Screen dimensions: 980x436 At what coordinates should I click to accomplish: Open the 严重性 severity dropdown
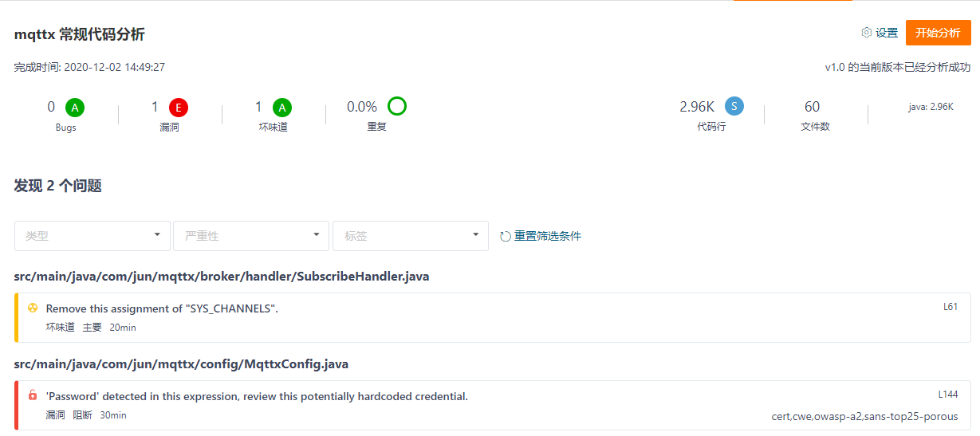[x=251, y=236]
